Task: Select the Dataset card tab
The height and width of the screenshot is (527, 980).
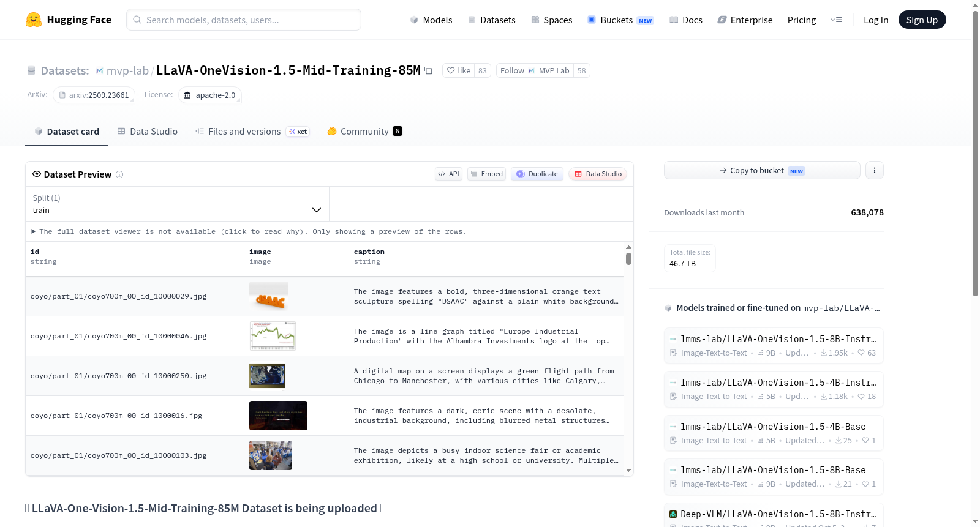Action: 66,132
